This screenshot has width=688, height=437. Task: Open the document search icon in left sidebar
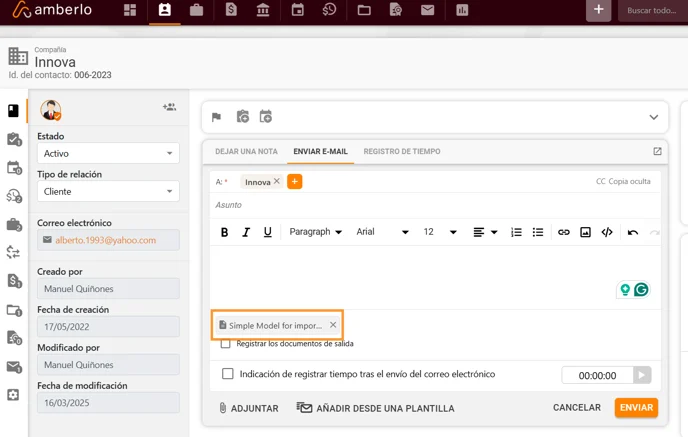tap(14, 338)
